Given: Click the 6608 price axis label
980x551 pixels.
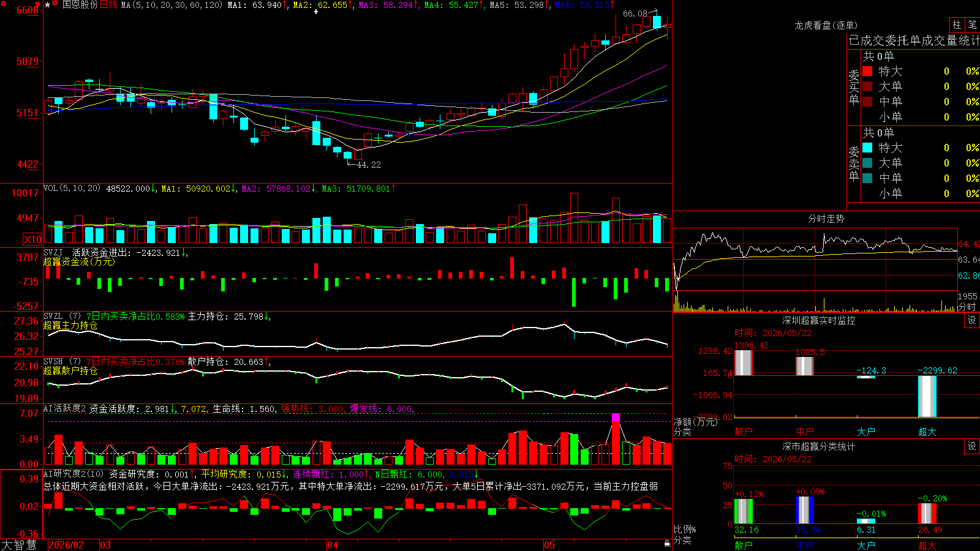Looking at the screenshot, I should (28, 10).
